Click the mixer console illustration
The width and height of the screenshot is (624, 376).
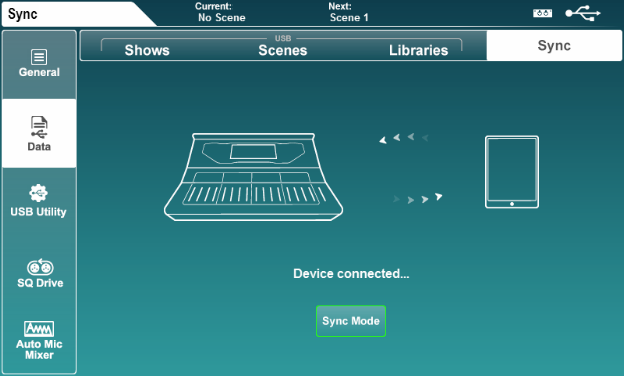[x=254, y=177]
